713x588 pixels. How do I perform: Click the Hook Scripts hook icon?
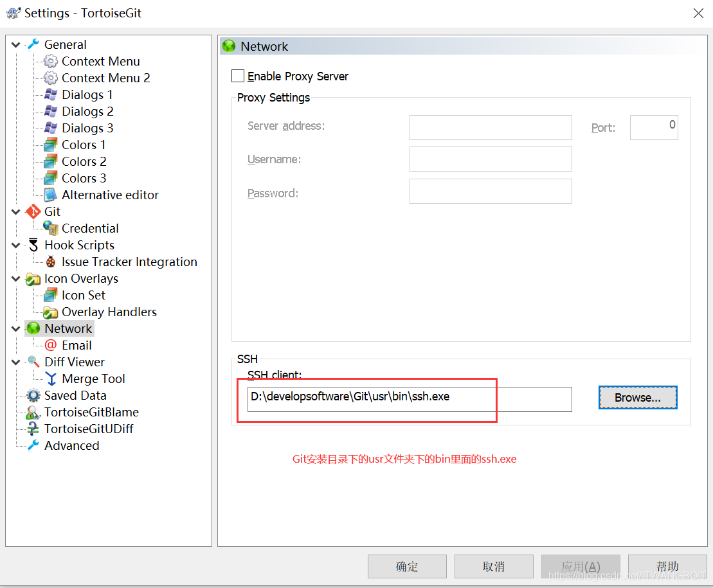coord(33,245)
